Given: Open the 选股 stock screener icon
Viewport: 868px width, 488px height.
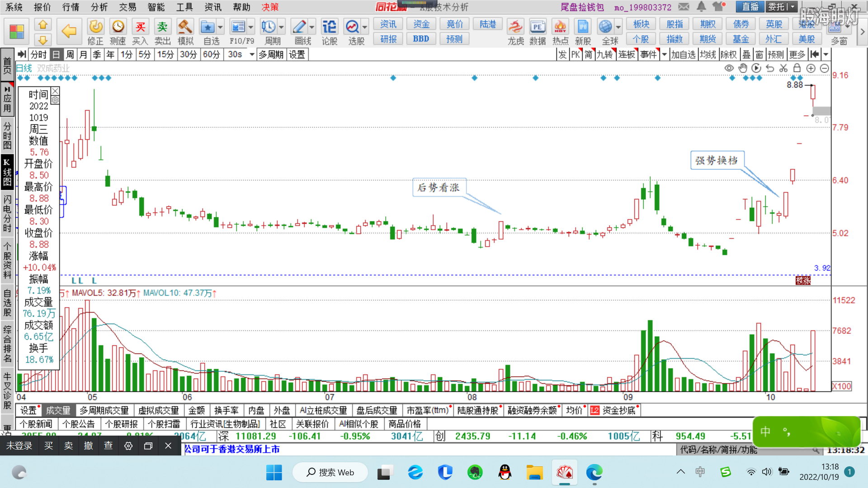Looking at the screenshot, I should pyautogui.click(x=352, y=27).
